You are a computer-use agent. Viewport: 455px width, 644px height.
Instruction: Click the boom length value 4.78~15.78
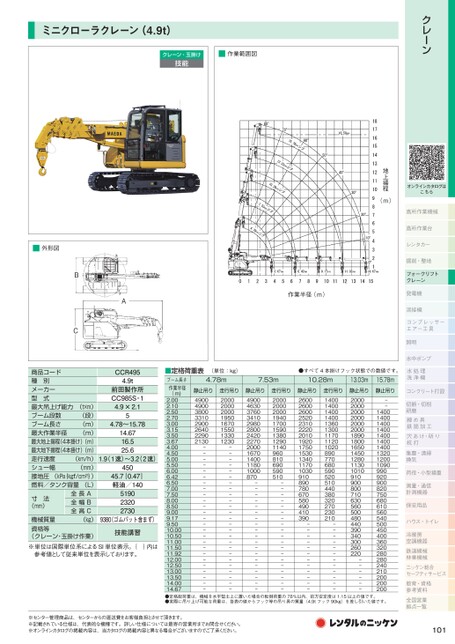click(127, 424)
